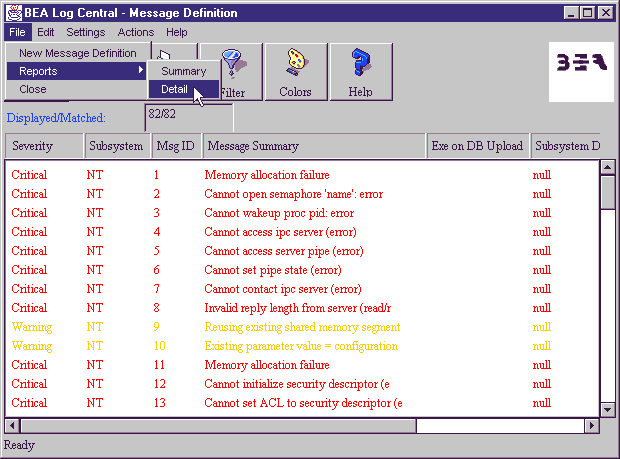Click the Ready status bar text

click(x=19, y=445)
